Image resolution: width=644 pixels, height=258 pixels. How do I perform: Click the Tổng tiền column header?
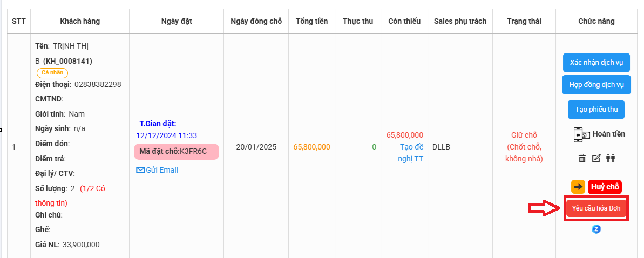pos(311,22)
